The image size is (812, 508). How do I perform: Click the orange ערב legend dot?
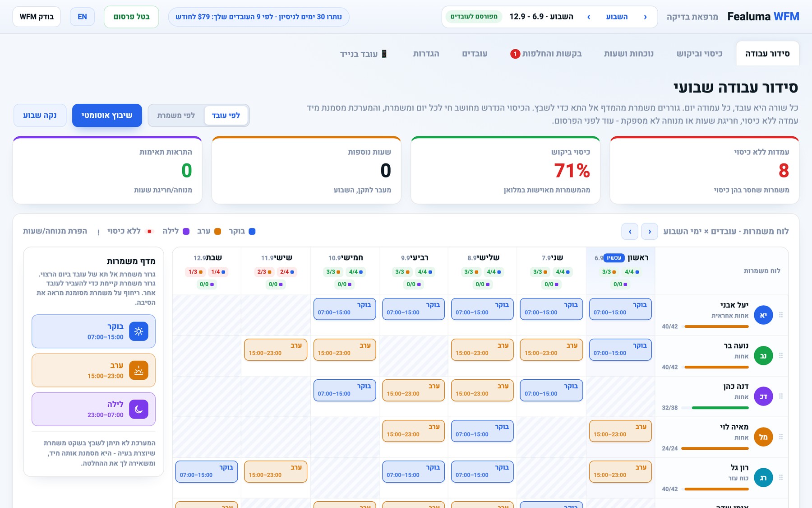tap(217, 231)
